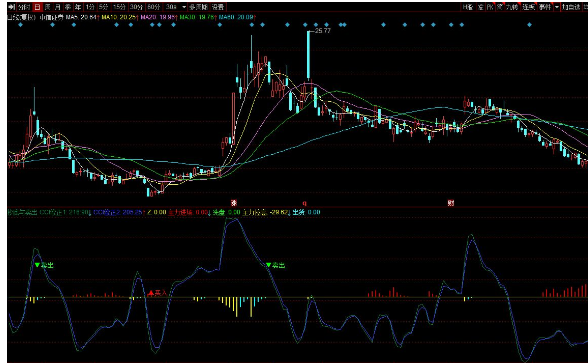Select the 年 yearly period button

(78, 7)
